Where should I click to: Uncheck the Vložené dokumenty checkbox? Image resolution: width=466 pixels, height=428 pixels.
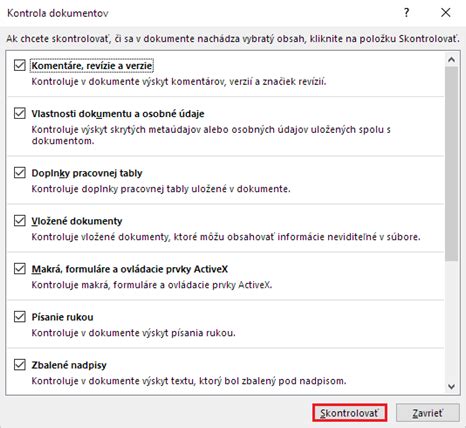click(x=20, y=220)
